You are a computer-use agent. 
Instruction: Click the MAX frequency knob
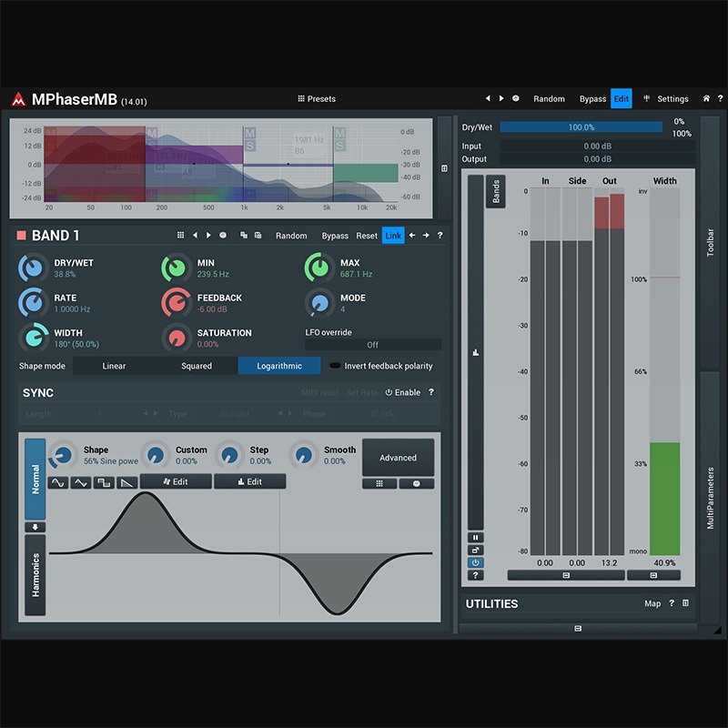319,268
